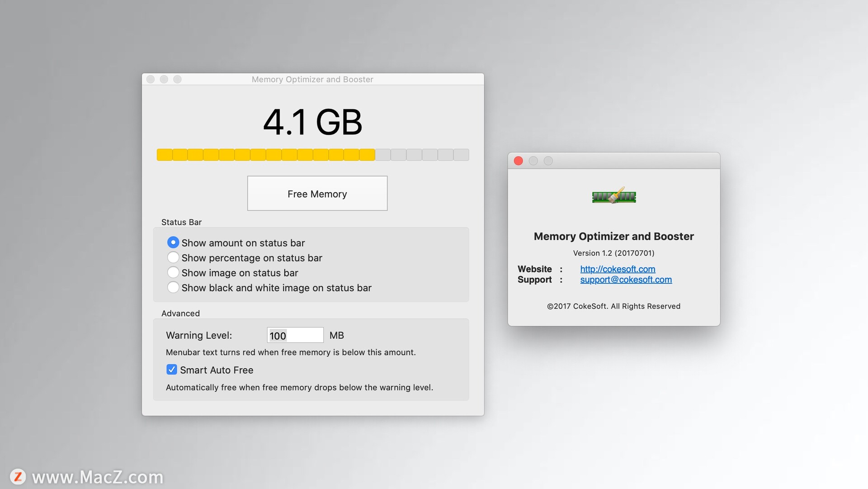Click the Advanced section label

180,313
